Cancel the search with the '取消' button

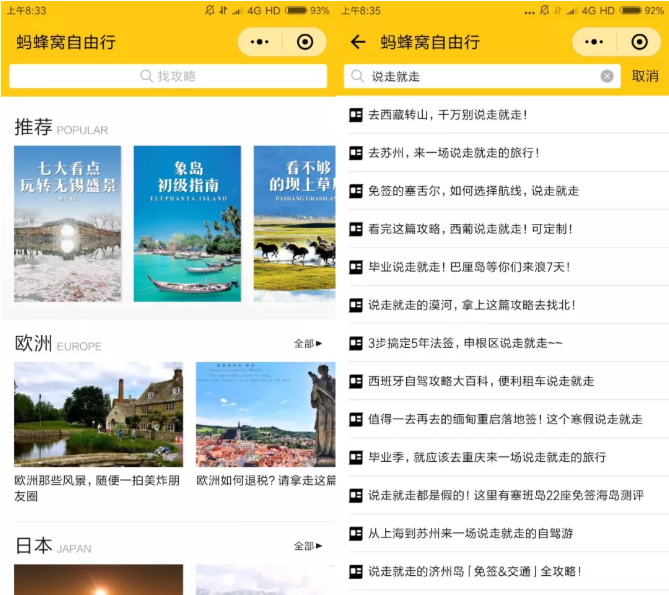point(645,76)
